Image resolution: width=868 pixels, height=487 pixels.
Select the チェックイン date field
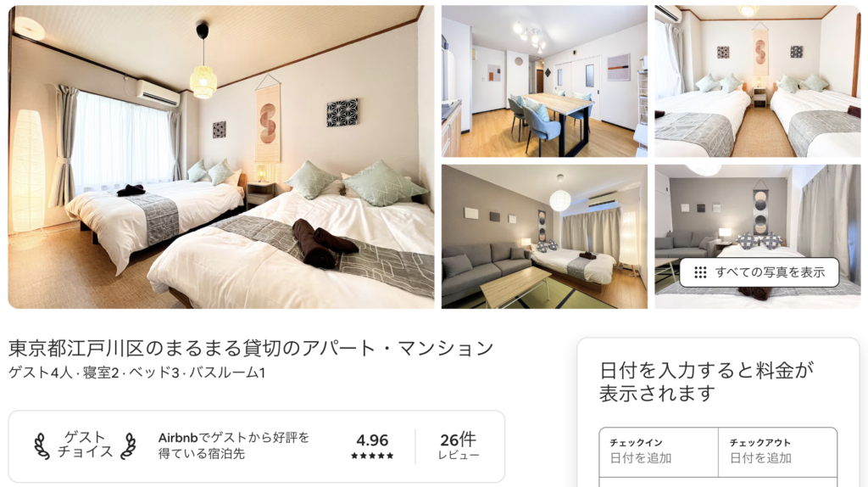(659, 451)
